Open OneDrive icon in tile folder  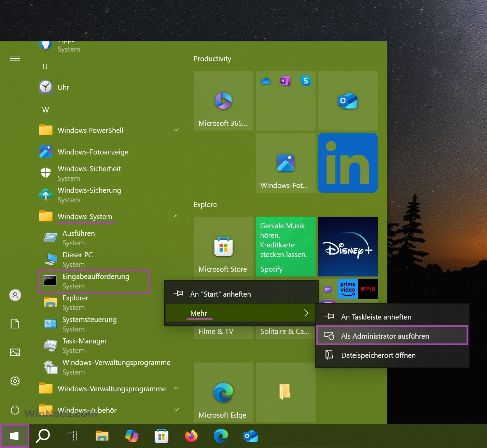click(x=266, y=81)
